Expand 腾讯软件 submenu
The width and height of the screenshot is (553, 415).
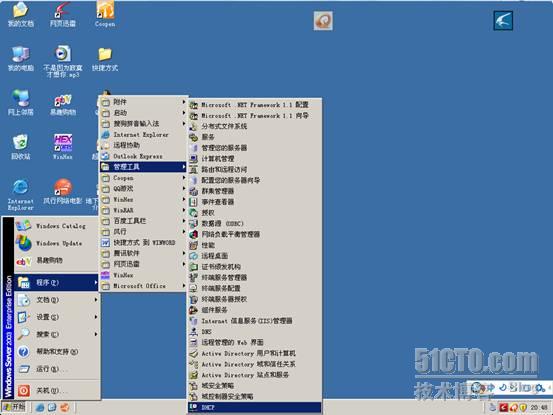(143, 253)
